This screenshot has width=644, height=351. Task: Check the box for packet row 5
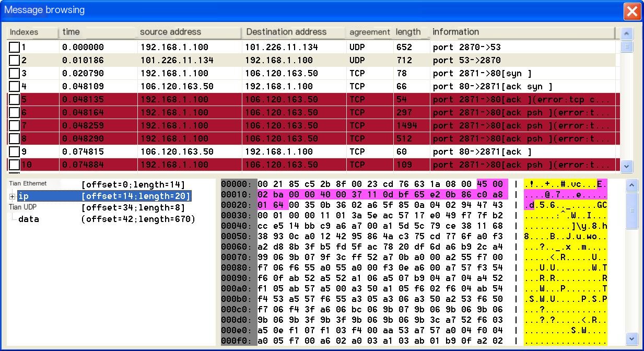[14, 100]
